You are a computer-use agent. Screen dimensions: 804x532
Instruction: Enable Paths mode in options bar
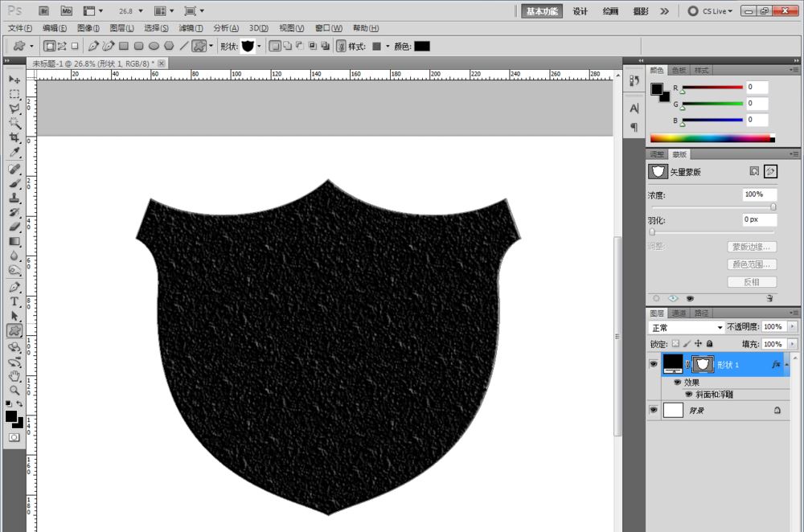(62, 46)
